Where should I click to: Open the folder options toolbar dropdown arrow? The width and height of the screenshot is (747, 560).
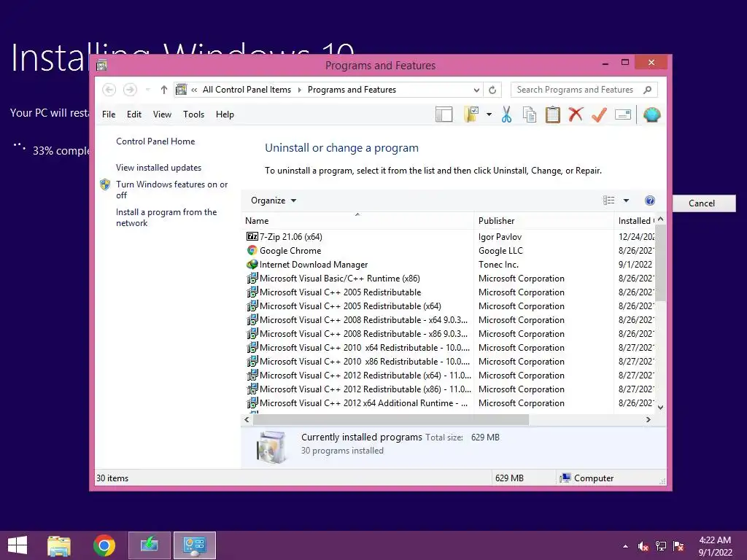[489, 114]
